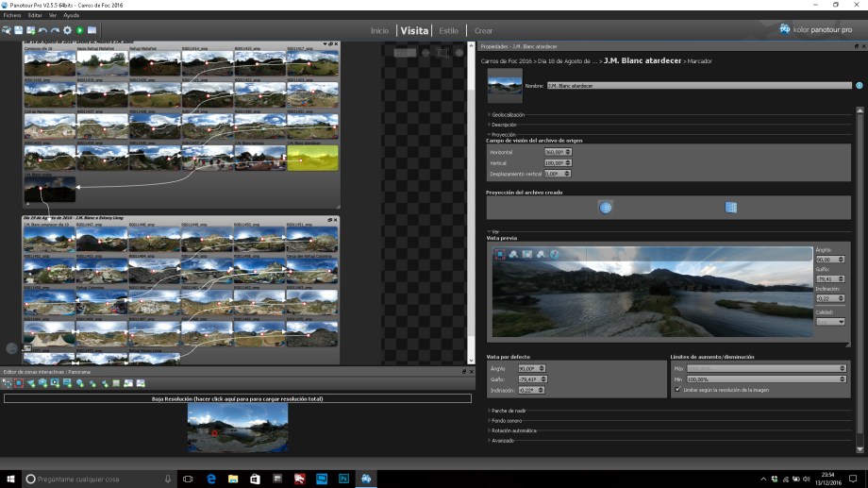This screenshot has height=488, width=868.
Task: Switch to the Crear tab
Action: 483,30
